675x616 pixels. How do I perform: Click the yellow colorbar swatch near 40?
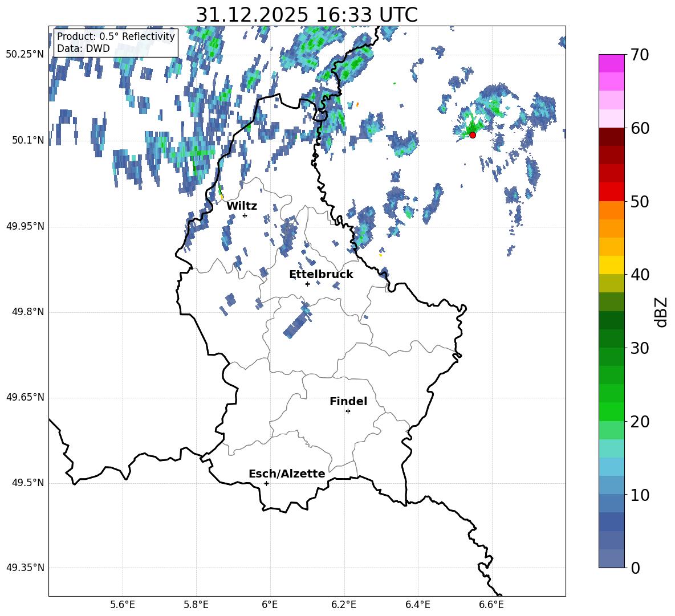pyautogui.click(x=612, y=265)
